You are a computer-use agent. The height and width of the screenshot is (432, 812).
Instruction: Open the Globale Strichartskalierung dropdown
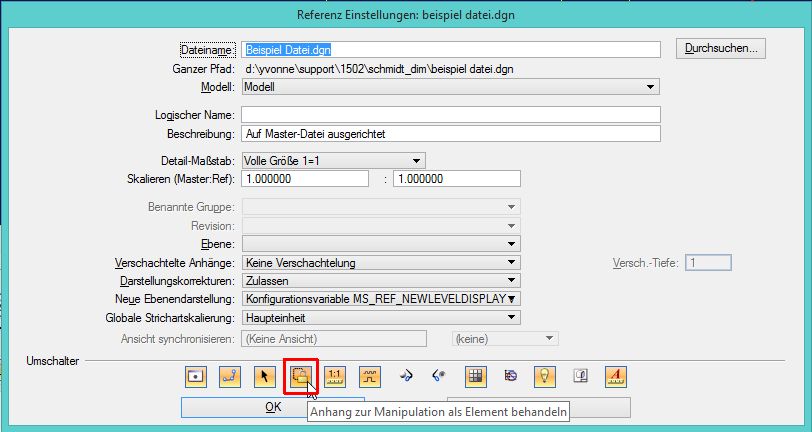(x=381, y=318)
